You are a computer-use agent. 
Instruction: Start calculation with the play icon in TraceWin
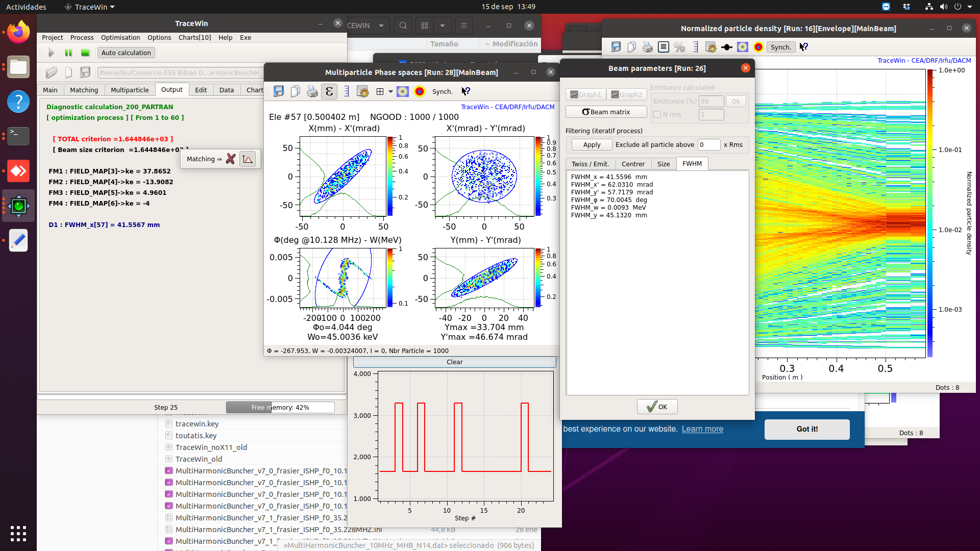click(51, 53)
